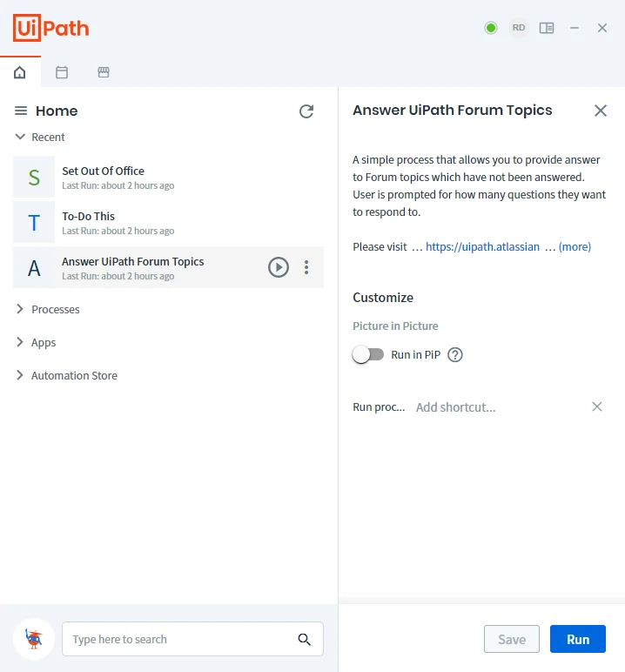
Task: Click the robot mascot avatar
Action: (34, 639)
